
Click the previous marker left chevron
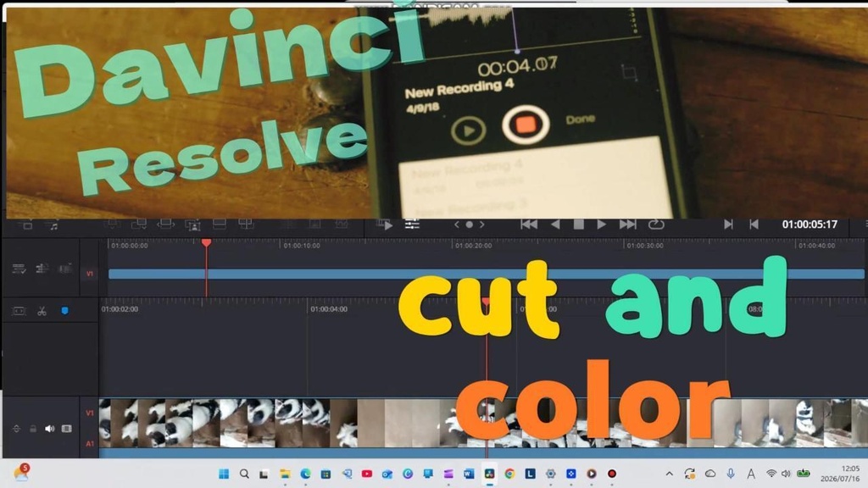click(457, 224)
